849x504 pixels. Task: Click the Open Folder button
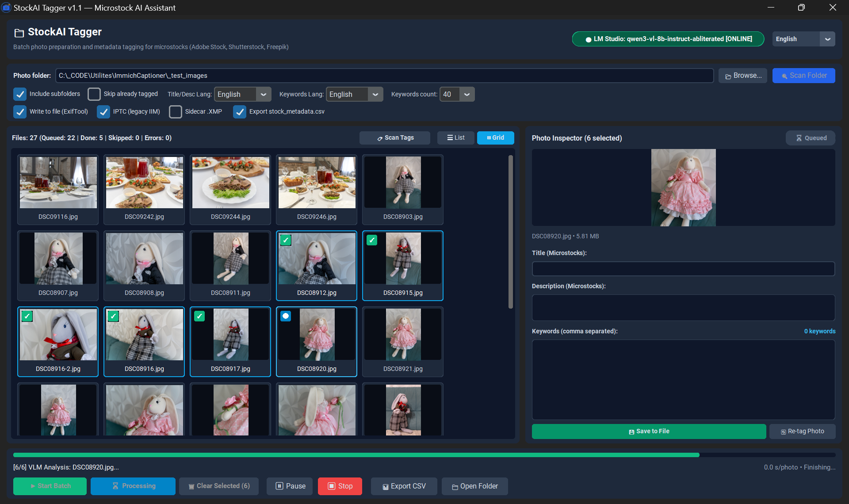point(475,486)
